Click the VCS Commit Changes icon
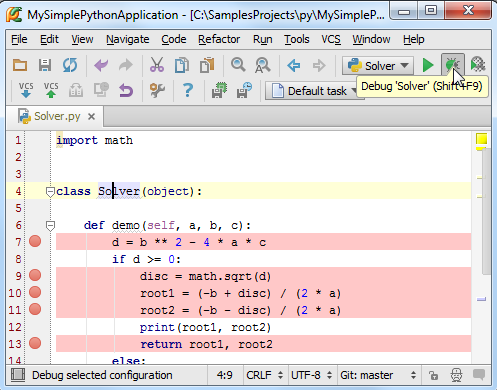This screenshot has height=390, width=497. coord(51,90)
